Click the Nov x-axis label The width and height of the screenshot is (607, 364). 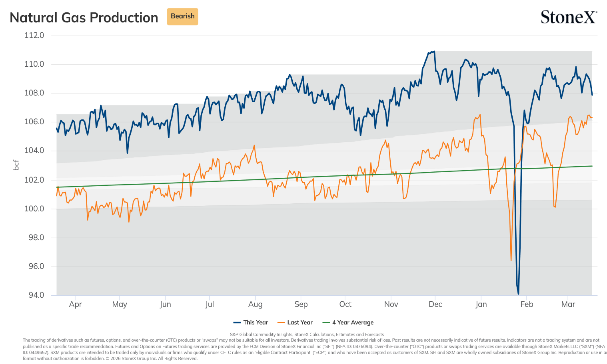pyautogui.click(x=391, y=304)
